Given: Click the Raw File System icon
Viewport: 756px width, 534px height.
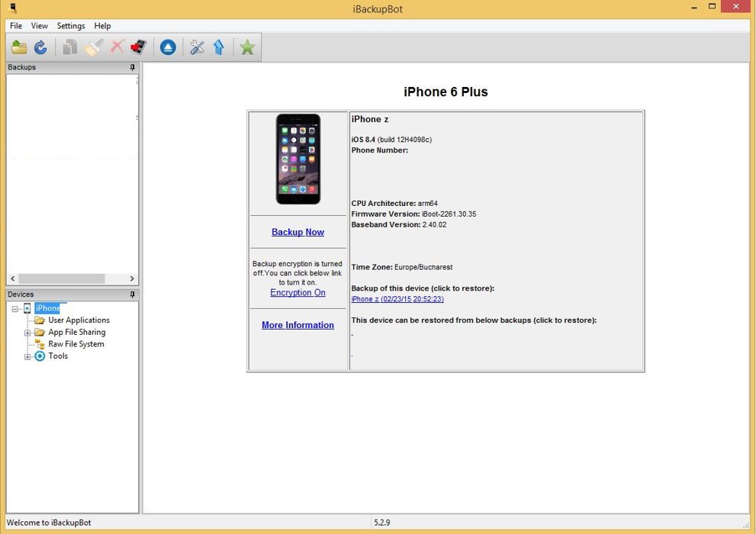Looking at the screenshot, I should [x=40, y=344].
